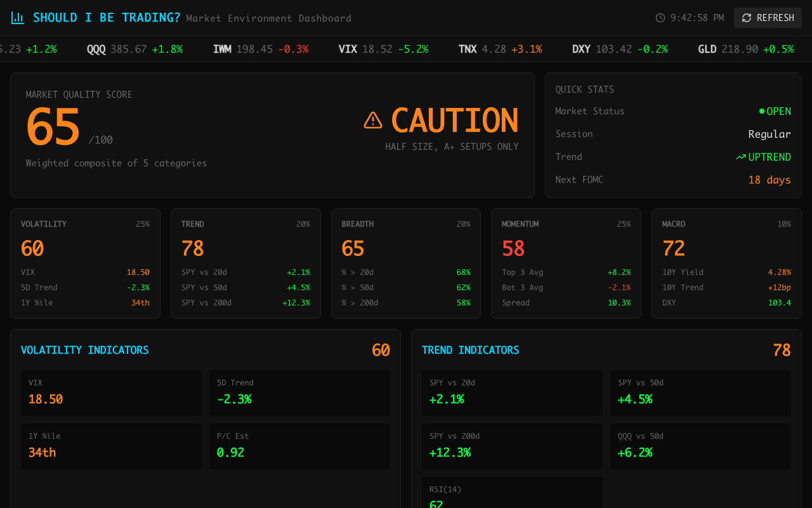Click the OPEN market status value

pos(778,111)
